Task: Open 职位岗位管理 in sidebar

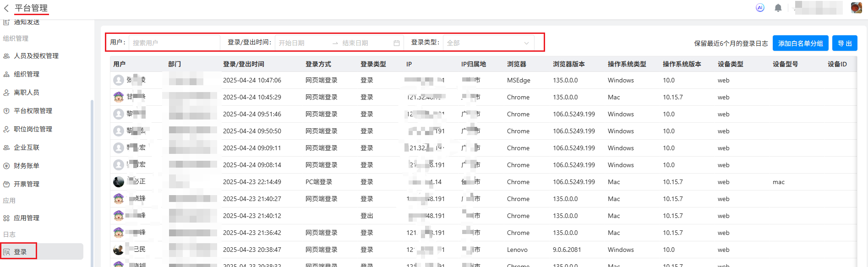Action: click(x=33, y=129)
